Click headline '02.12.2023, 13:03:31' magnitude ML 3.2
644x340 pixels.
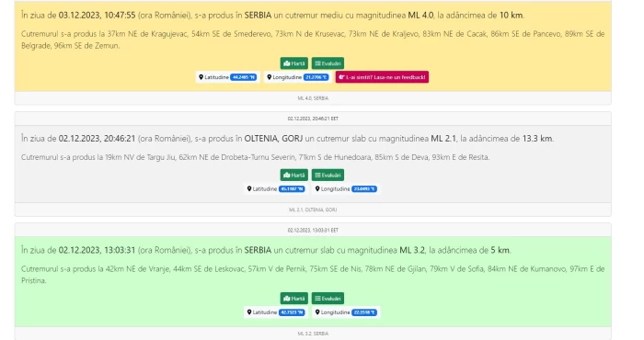266,250
